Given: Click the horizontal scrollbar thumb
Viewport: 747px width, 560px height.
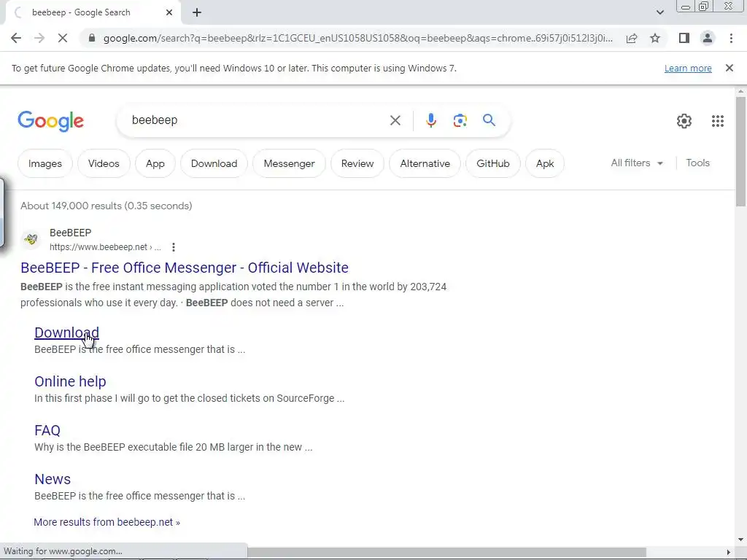Looking at the screenshot, I should (x=446, y=552).
